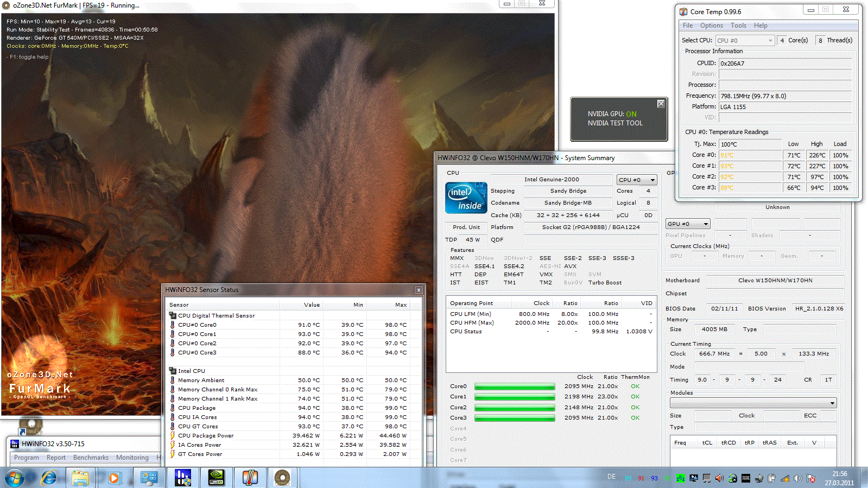Image resolution: width=868 pixels, height=488 pixels.
Task: Switch to Core Temp thermometer taskbar icon
Action: (x=250, y=478)
